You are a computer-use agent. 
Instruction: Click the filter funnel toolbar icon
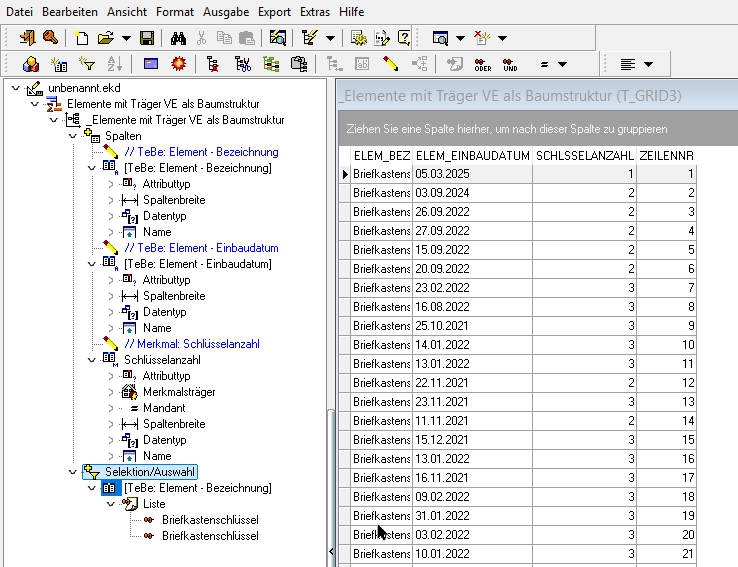click(x=87, y=64)
